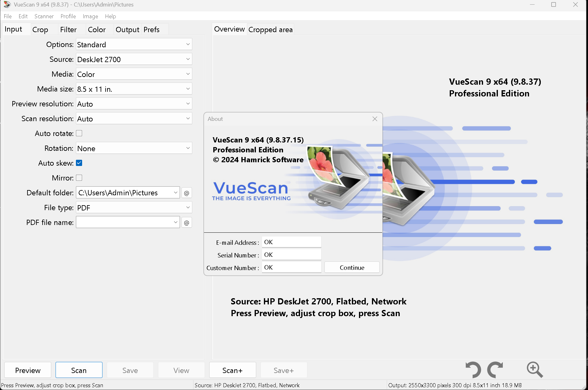The height and width of the screenshot is (390, 588).
Task: Uncheck the Auto skew checkbox
Action: pos(79,163)
